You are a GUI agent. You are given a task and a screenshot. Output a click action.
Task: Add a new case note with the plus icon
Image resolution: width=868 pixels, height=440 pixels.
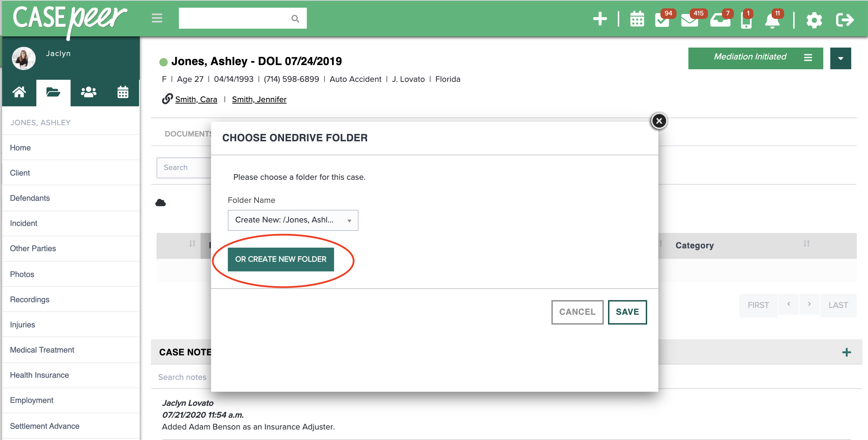(x=846, y=352)
